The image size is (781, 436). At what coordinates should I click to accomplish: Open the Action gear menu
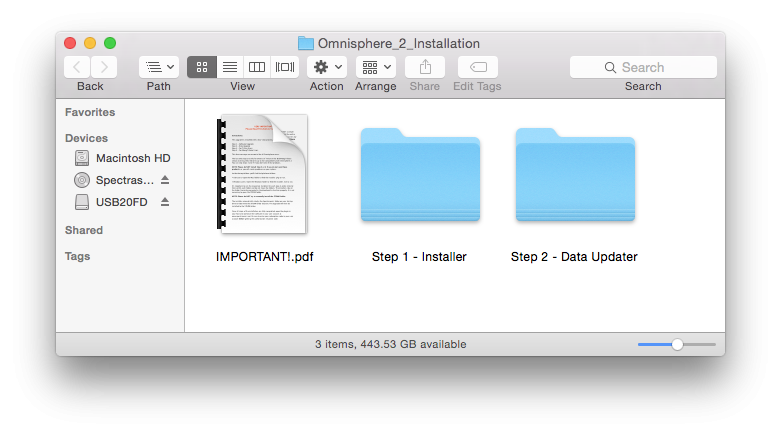327,67
